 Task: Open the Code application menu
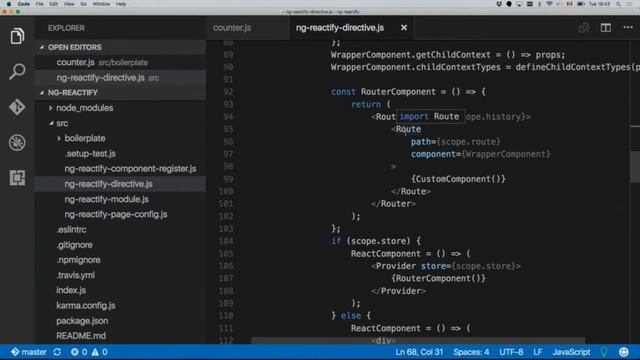point(24,4)
